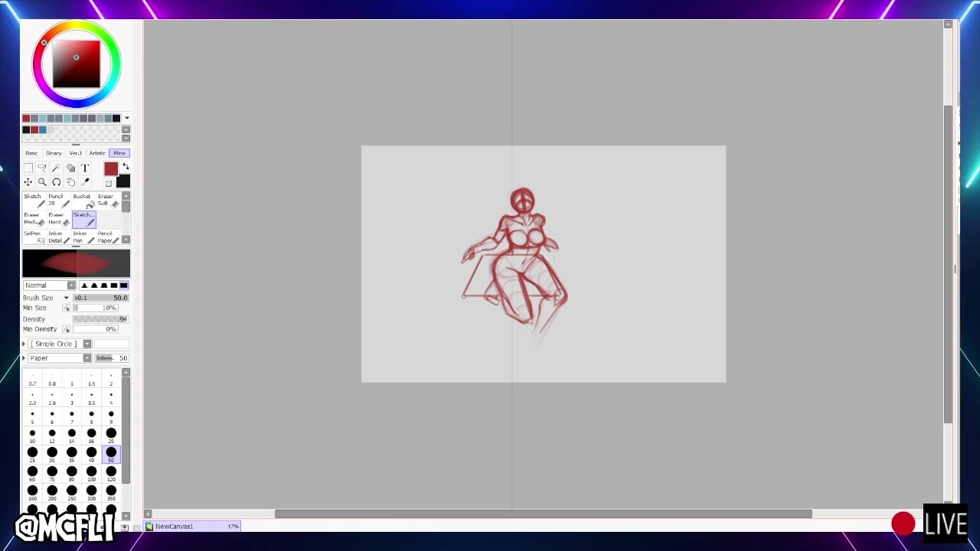Switch to the Artistic tool tab

click(97, 153)
